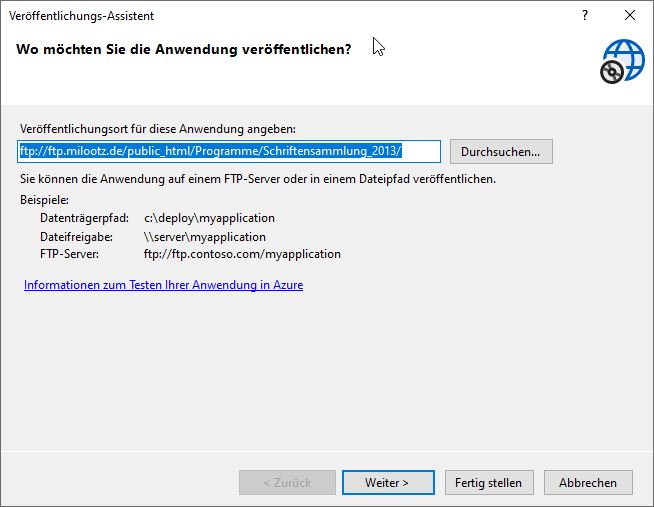Cancel the wizard with Abbrechen
This screenshot has width=654, height=507.
pyautogui.click(x=588, y=482)
